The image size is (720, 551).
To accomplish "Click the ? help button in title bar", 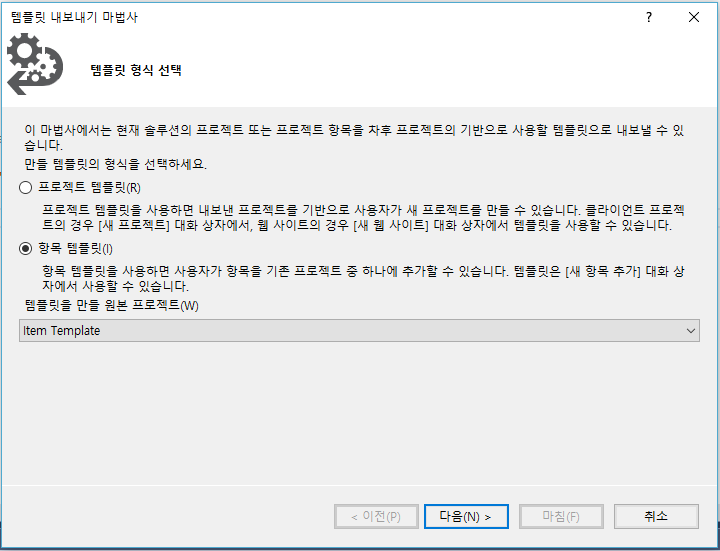I will [648, 17].
